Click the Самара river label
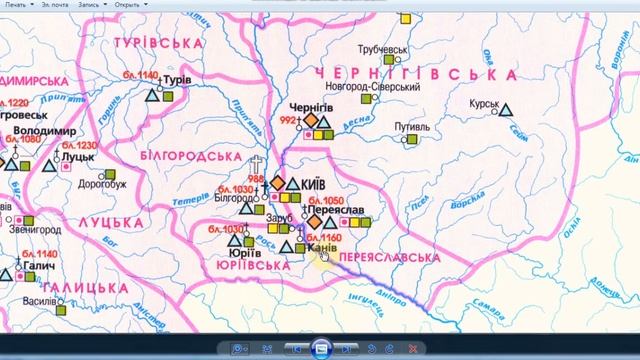 [489, 309]
